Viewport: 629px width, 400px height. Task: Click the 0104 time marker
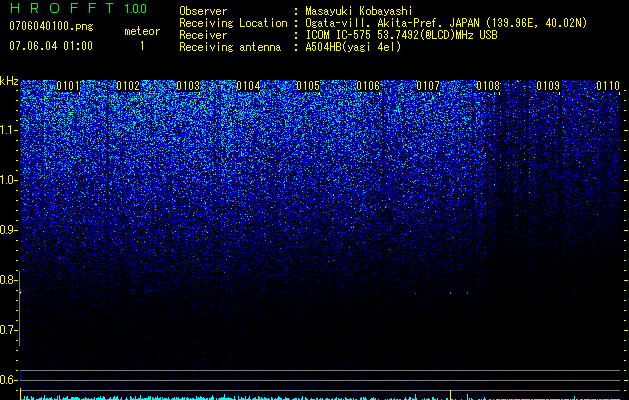248,86
